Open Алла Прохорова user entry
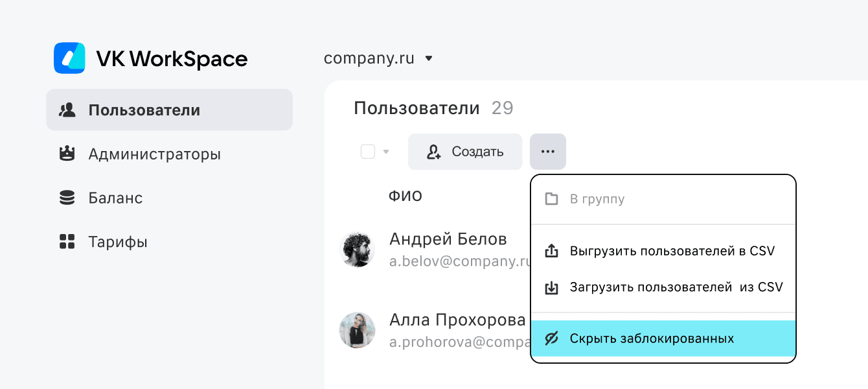Image resolution: width=868 pixels, height=389 pixels. coord(457,320)
